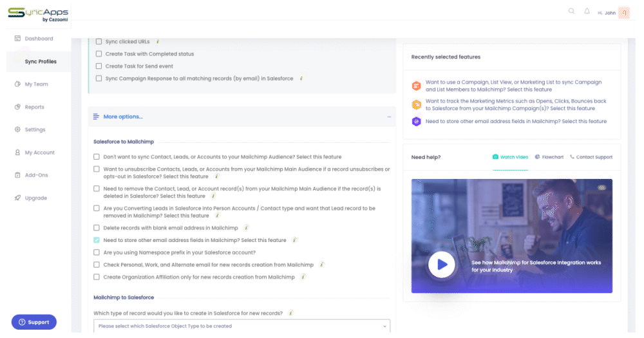The image size is (644, 338).
Task: Open the search icon in top bar
Action: (571, 11)
